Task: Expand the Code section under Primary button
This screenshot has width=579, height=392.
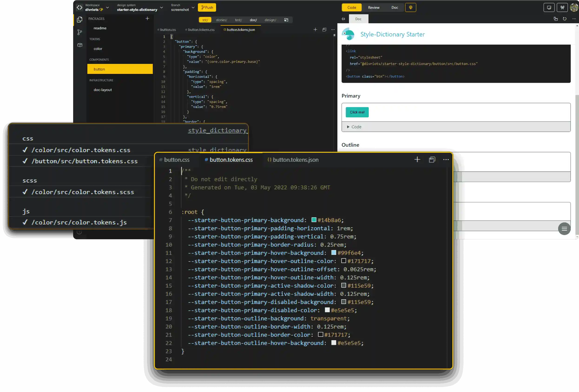Action: click(x=356, y=127)
